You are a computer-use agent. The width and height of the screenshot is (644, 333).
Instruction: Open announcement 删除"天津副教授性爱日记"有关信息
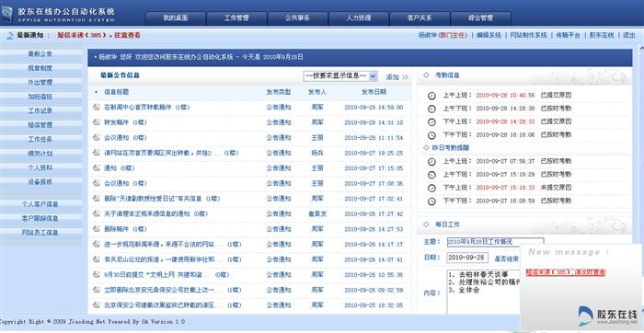click(162, 199)
